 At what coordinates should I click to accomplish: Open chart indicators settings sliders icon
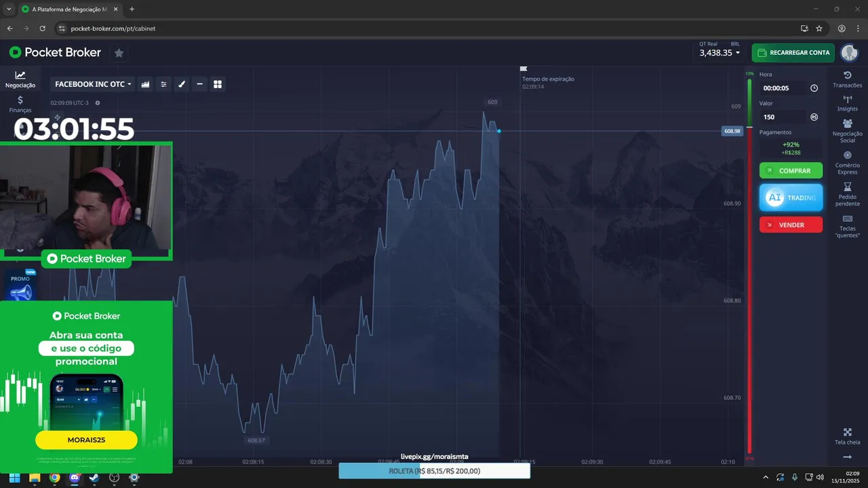(163, 84)
